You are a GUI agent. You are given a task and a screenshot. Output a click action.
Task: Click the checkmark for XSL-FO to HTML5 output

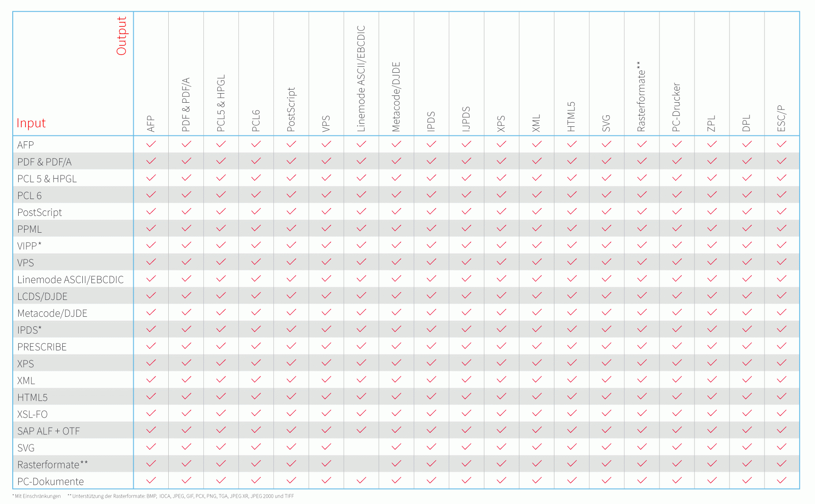(x=572, y=413)
